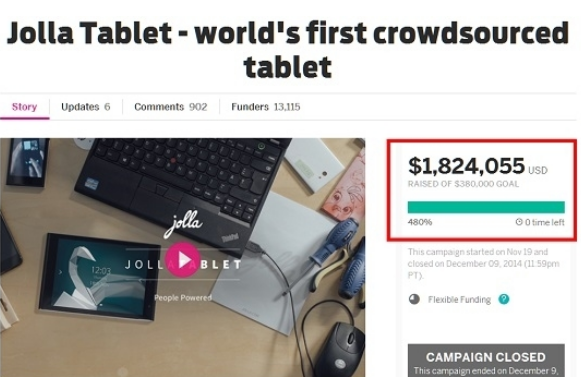Click the green funding progress bar
The height and width of the screenshot is (377, 581).
486,207
